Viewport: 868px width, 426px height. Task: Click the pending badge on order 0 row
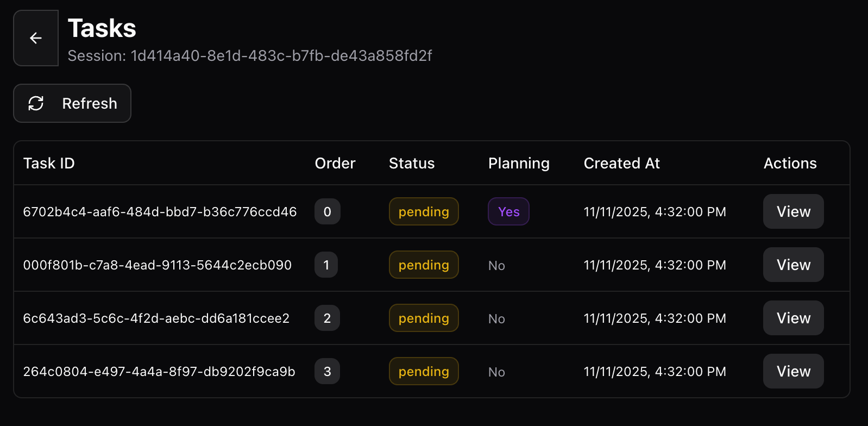coord(424,211)
